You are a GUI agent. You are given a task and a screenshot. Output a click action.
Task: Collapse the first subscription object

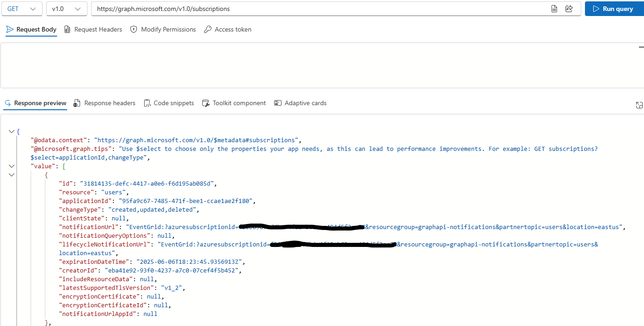[11, 175]
